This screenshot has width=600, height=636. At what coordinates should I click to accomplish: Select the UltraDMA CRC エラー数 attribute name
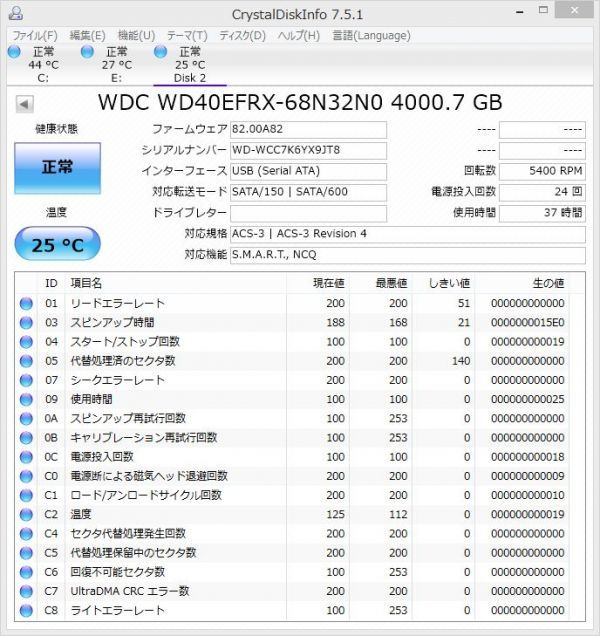(x=130, y=591)
